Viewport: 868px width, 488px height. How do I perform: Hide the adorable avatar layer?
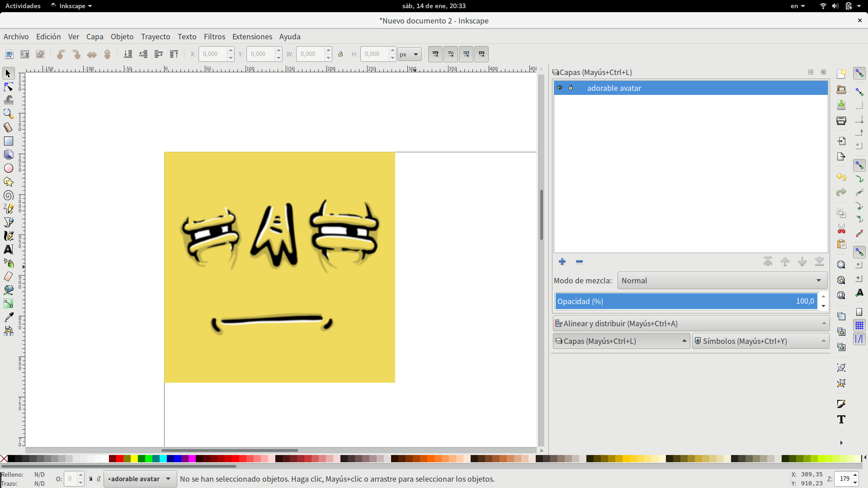point(560,88)
